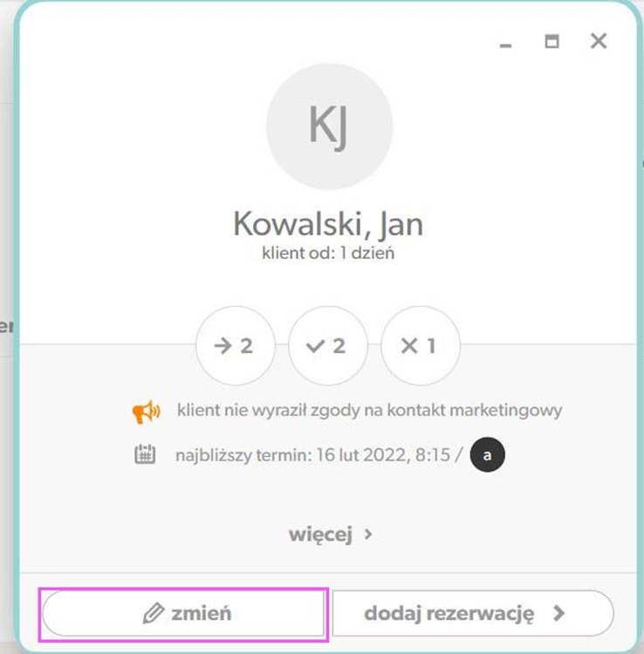Click the chevron next to więcej
Image resolution: width=644 pixels, height=654 pixels.
[368, 535]
